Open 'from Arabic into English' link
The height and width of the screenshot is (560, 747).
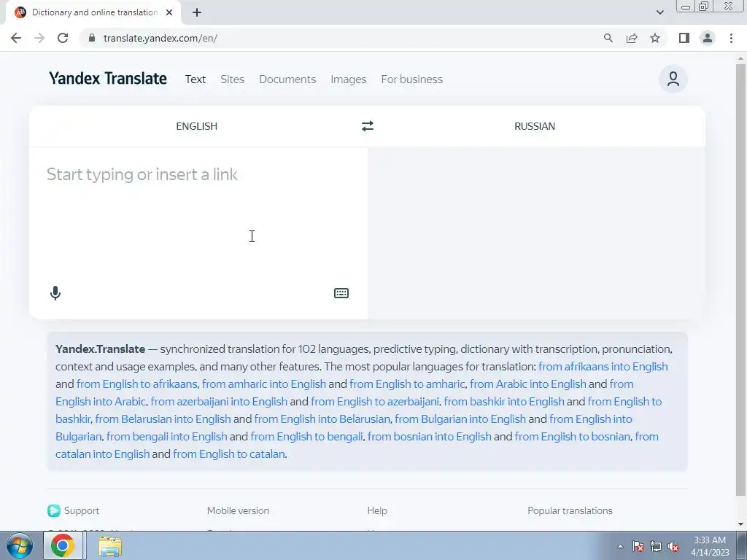528,384
